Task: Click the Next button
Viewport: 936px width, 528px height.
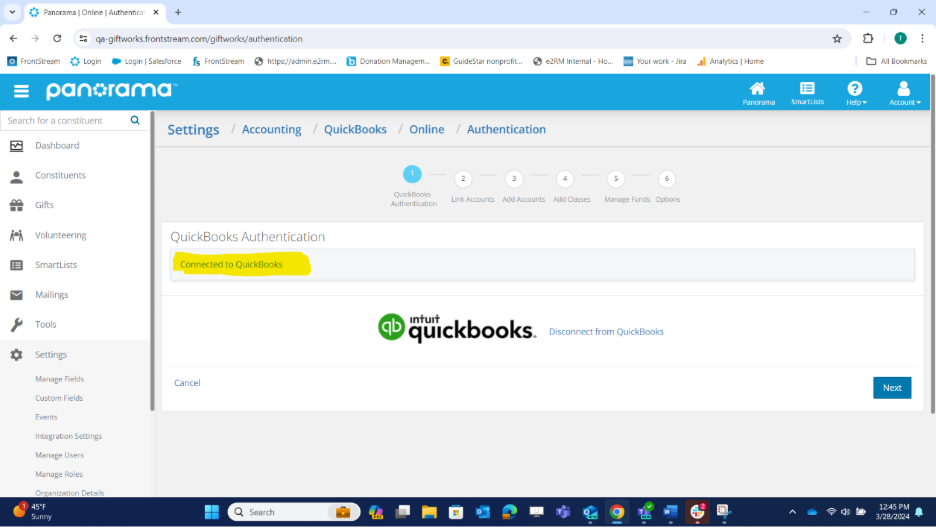Action: [892, 388]
